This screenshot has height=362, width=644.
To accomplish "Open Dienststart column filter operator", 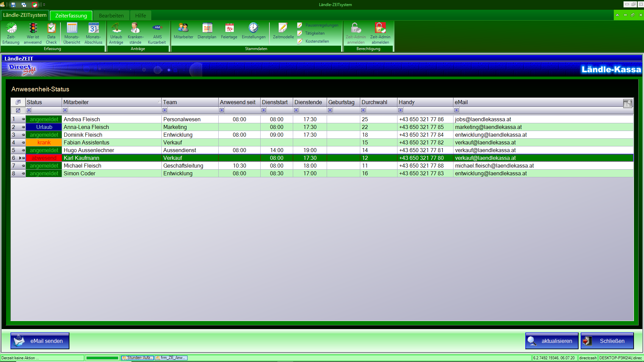I will point(264,110).
